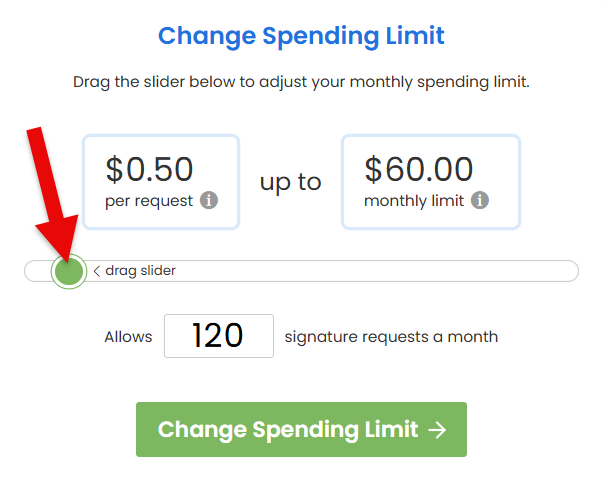Click the "Change Spending Limit" page heading
Image resolution: width=604 pixels, height=480 pixels.
coord(301,36)
